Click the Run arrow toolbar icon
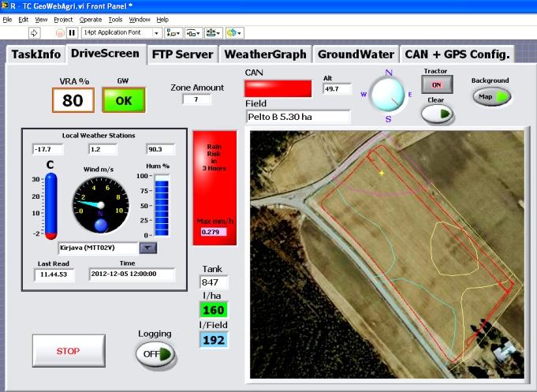Viewport: 537px width, 392px height. pyautogui.click(x=34, y=33)
